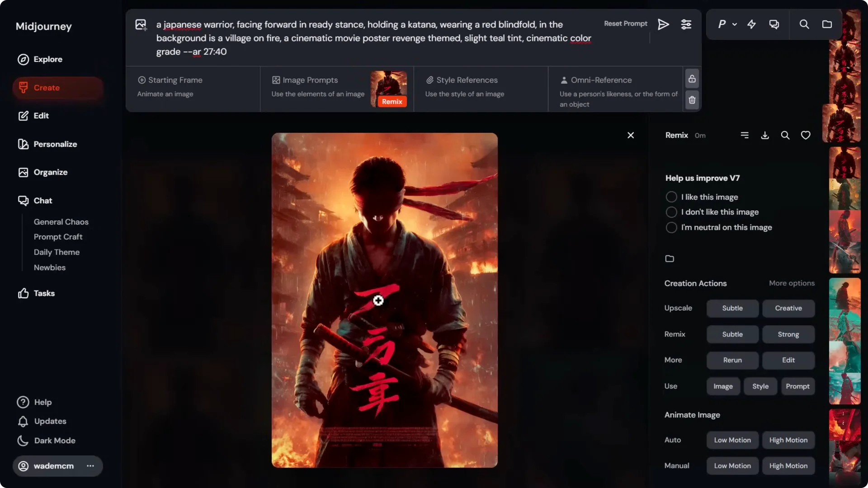The width and height of the screenshot is (868, 488).
Task: Open the Daily Theme chat channel
Action: click(x=56, y=252)
